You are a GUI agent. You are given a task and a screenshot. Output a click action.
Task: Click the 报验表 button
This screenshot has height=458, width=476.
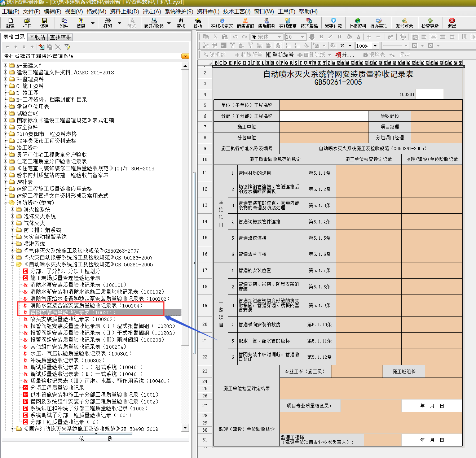(x=374, y=54)
